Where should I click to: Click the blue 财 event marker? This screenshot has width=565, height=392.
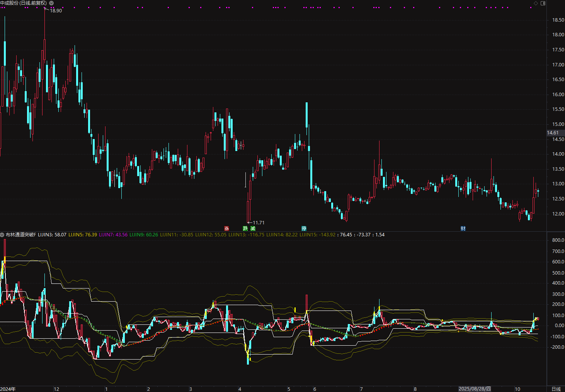(463, 229)
